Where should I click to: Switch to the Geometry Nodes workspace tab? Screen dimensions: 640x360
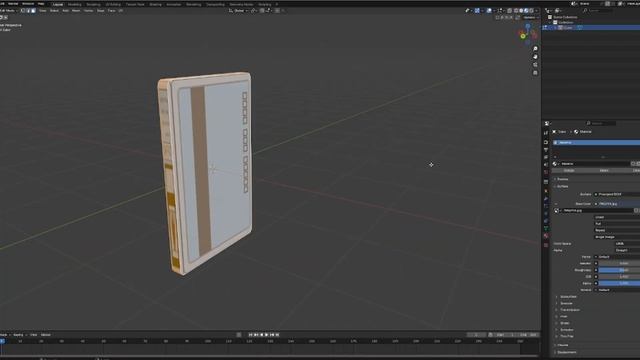[241, 4]
